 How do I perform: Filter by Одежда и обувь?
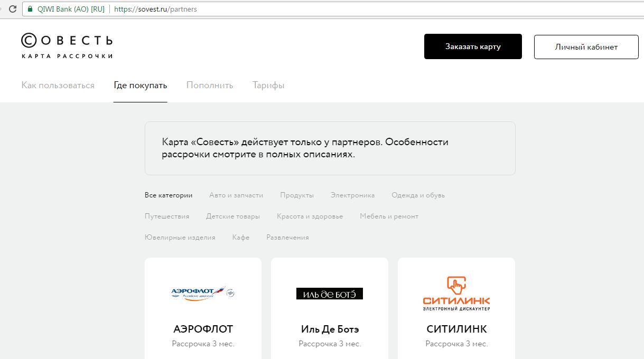(418, 195)
